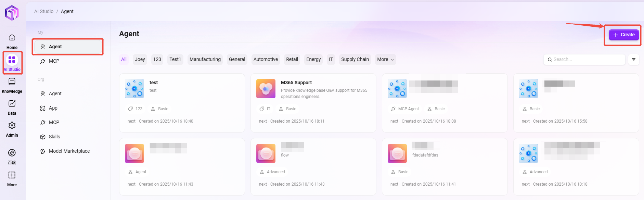The height and width of the screenshot is (200, 644).
Task: Open App in the Org menu
Action: [x=53, y=108]
